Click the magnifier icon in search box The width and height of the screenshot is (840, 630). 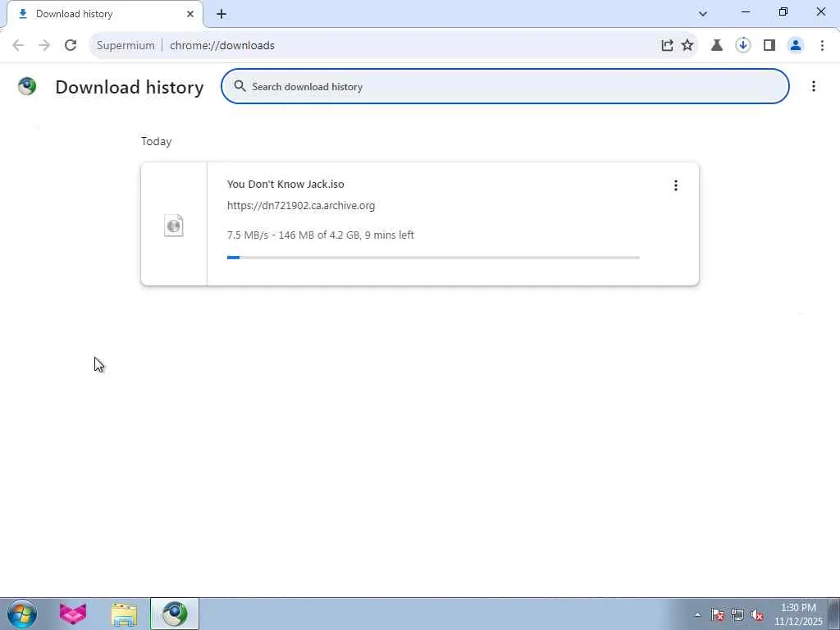tap(240, 86)
